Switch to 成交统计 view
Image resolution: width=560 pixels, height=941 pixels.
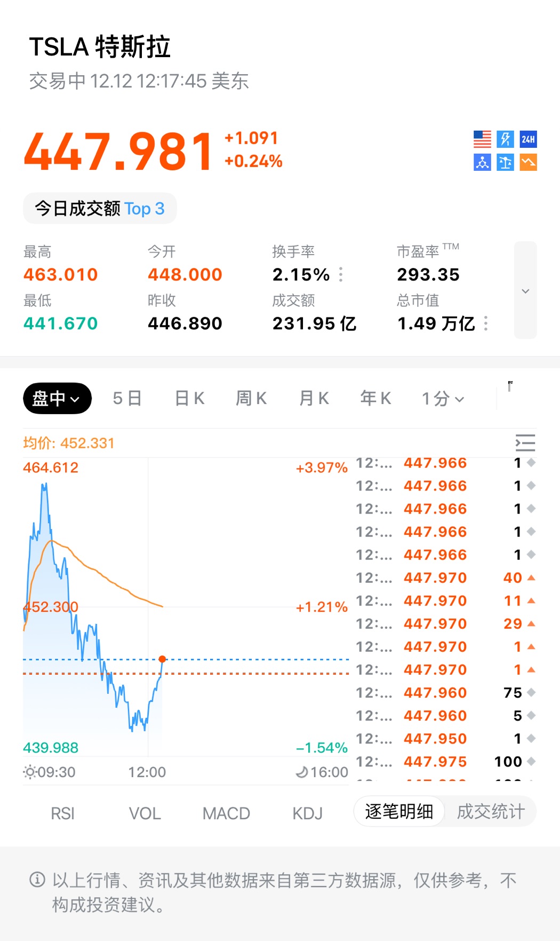click(x=491, y=811)
